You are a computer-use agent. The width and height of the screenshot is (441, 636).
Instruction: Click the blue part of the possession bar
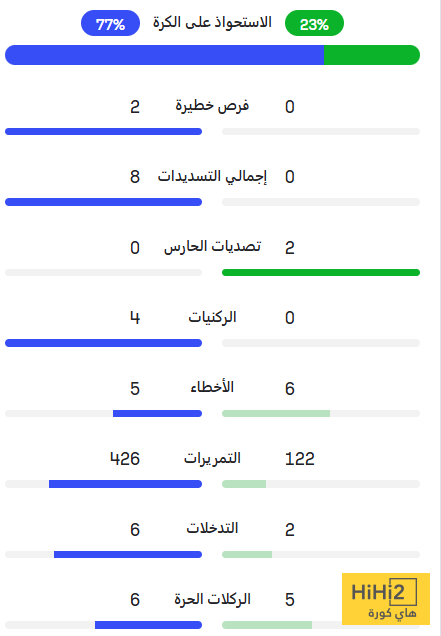(164, 55)
